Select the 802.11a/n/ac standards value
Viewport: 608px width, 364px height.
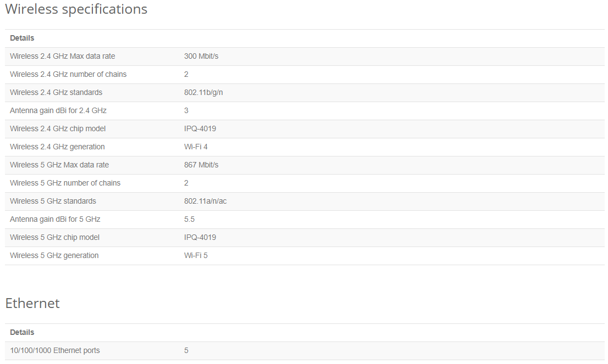pyautogui.click(x=206, y=201)
